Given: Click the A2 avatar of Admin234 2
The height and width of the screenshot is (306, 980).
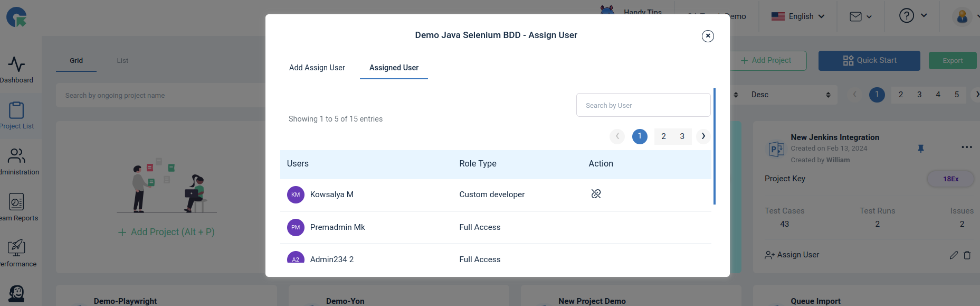Looking at the screenshot, I should click(296, 257).
